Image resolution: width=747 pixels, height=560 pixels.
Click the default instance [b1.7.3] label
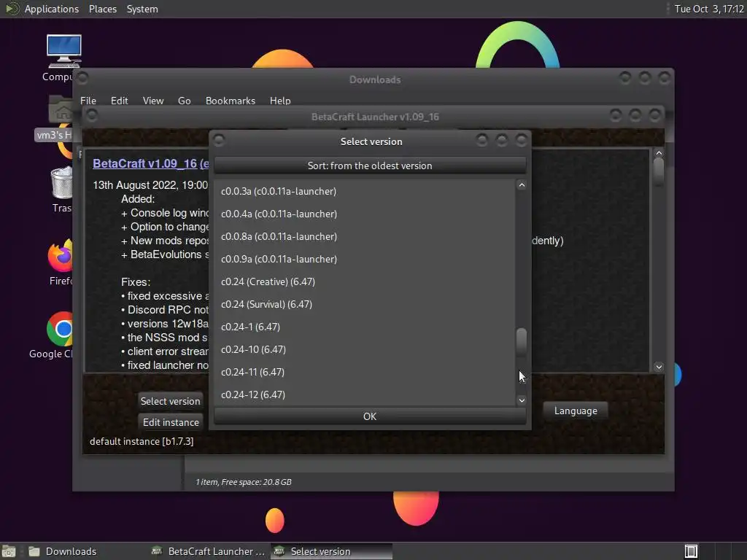point(142,441)
